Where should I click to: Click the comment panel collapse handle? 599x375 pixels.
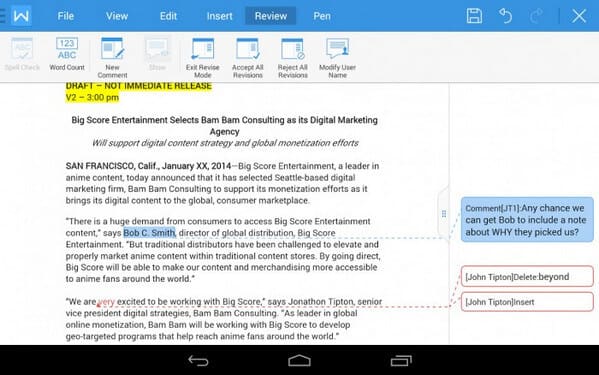point(444,213)
